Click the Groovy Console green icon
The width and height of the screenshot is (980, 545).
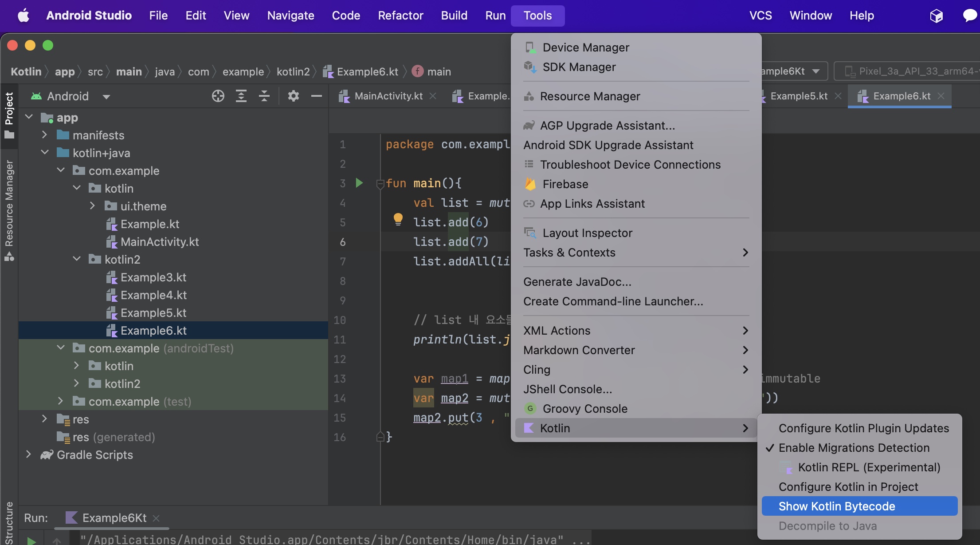click(x=529, y=408)
